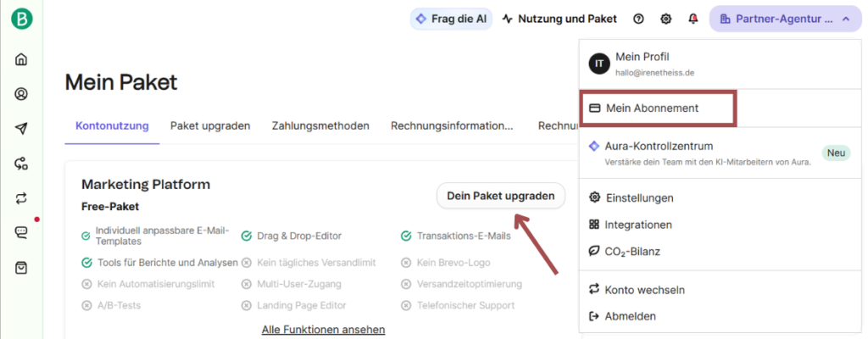868x339 pixels.
Task: Click Telefonischer Support feature text
Action: [x=465, y=305]
